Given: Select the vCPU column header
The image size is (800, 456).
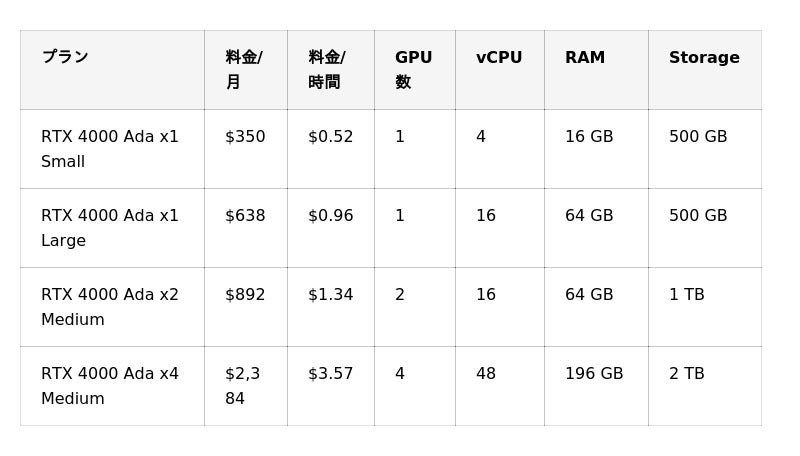Looking at the screenshot, I should [499, 58].
